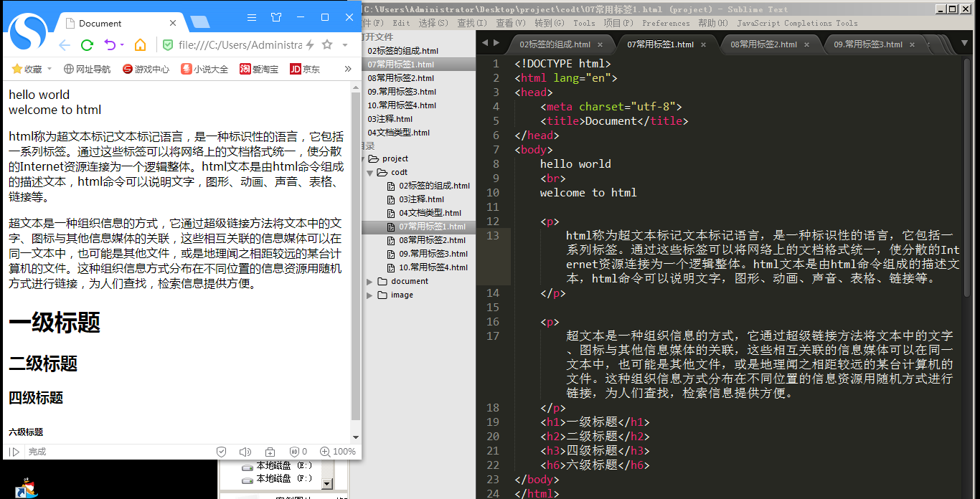
Task: Select 08常用标签2.html in open files list
Action: (400, 78)
